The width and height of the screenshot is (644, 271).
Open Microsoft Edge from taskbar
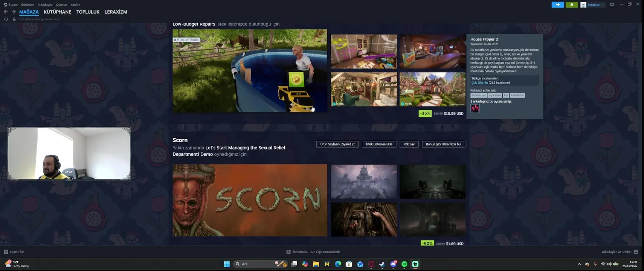(x=338, y=264)
